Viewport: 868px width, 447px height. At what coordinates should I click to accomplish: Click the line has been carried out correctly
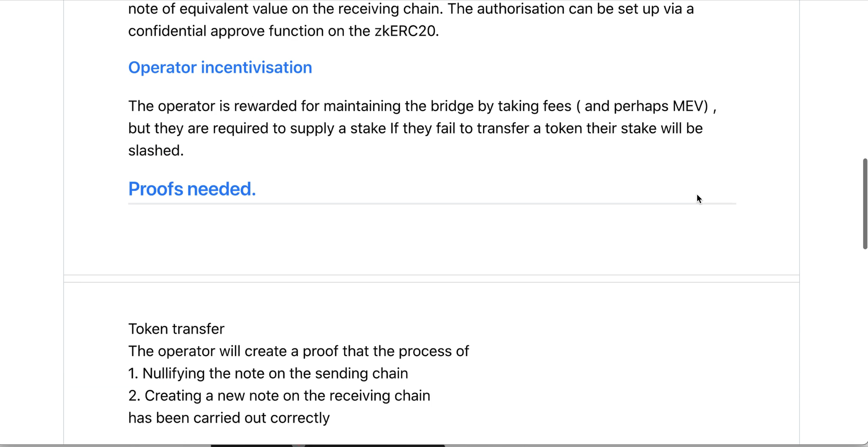tap(229, 418)
